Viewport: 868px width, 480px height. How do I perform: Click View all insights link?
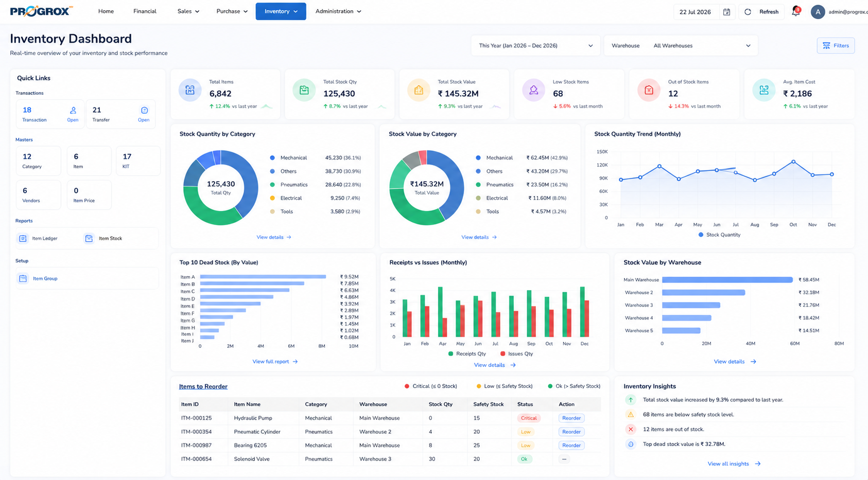click(x=734, y=464)
